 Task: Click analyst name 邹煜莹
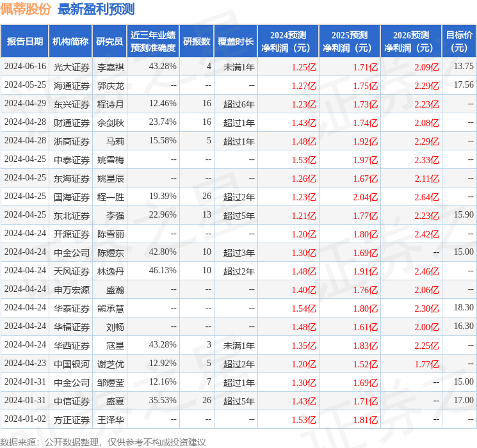coord(111,382)
